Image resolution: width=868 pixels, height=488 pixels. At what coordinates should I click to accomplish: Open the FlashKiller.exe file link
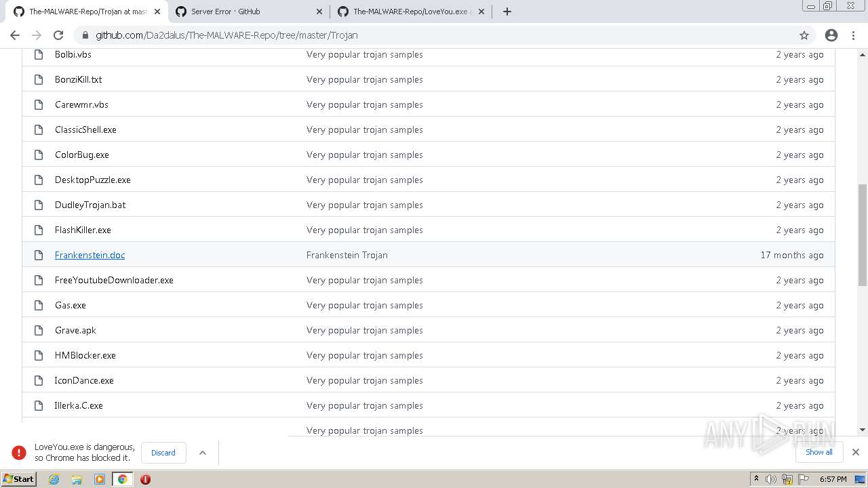click(x=83, y=230)
